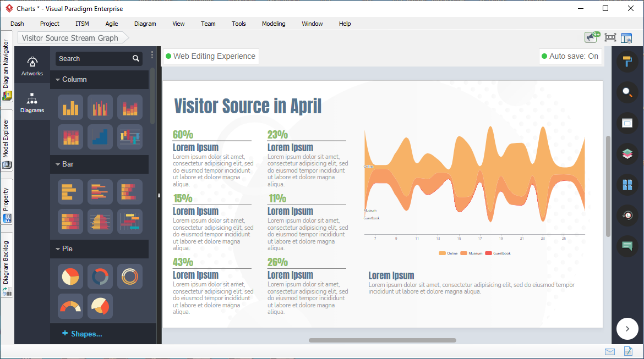Select the floating bar range chart shape
This screenshot has height=359, width=644.
coord(130,222)
